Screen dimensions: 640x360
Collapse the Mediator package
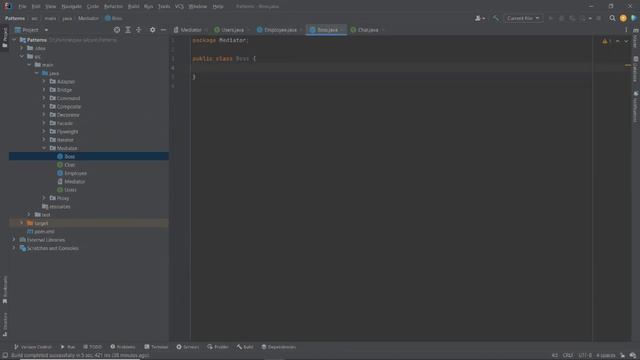[x=44, y=148]
